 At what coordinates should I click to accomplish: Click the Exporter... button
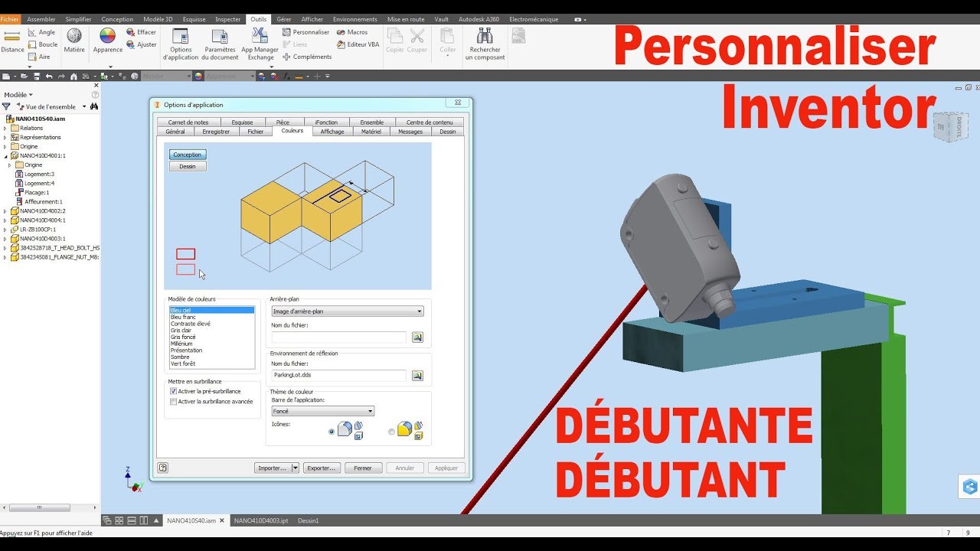pos(322,468)
